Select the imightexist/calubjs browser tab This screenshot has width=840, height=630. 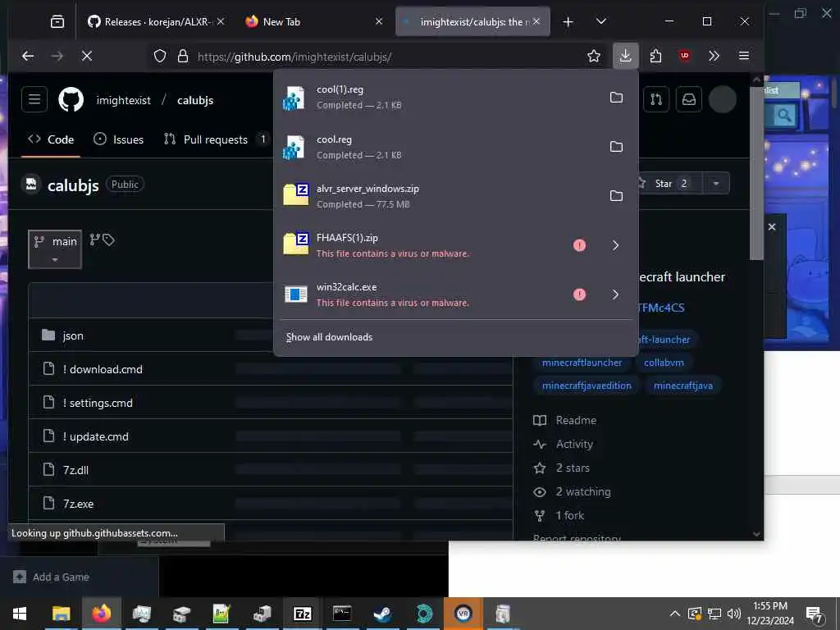474,22
